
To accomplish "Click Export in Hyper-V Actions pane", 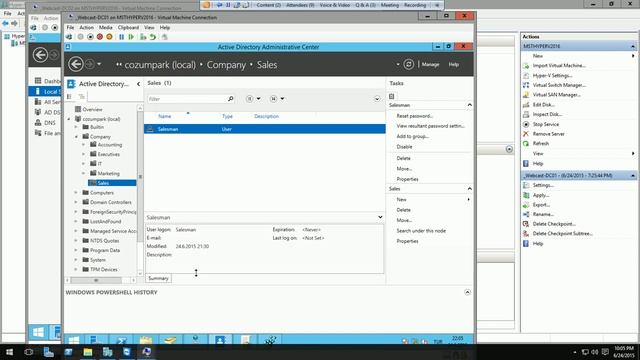I will tap(541, 204).
